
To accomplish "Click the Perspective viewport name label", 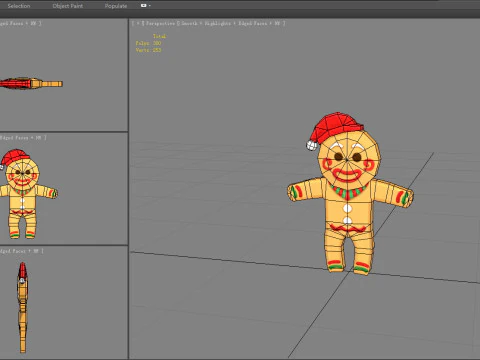I will 160,23.
